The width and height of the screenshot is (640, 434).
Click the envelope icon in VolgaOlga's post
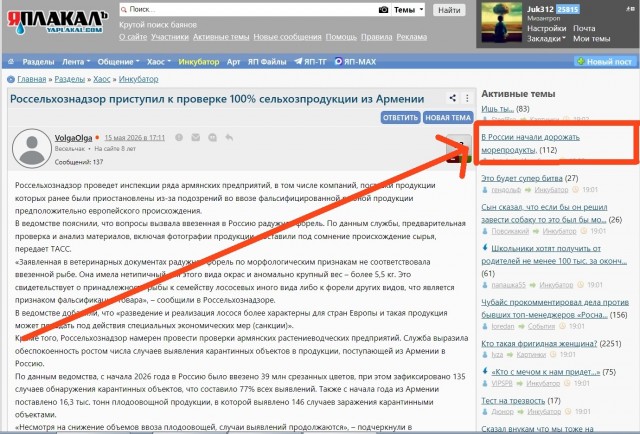(196, 138)
